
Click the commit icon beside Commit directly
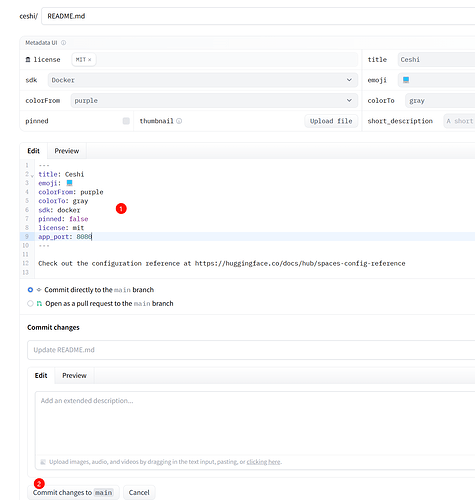(x=39, y=290)
